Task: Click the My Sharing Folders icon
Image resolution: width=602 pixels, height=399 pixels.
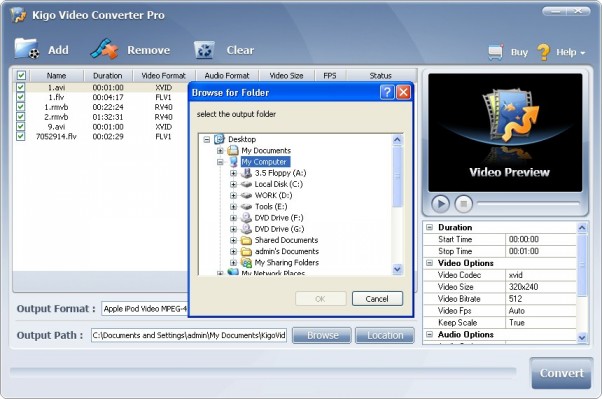Action: [x=246, y=263]
